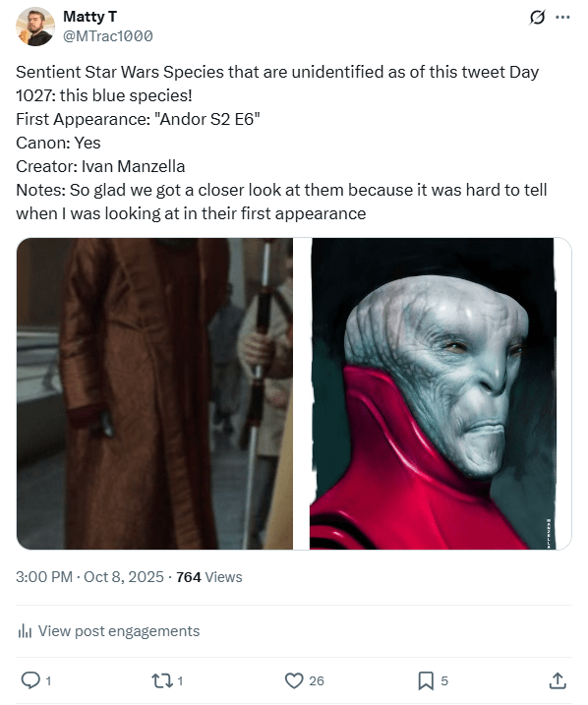This screenshot has height=705, width=588.
Task: Click the Grok slash-circle icon
Action: tap(537, 18)
